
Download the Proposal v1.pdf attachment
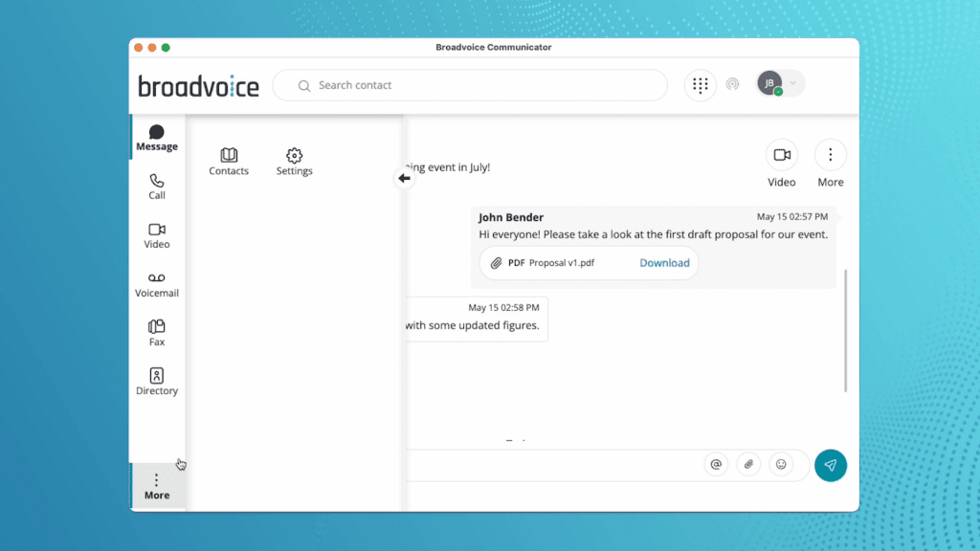click(x=664, y=263)
